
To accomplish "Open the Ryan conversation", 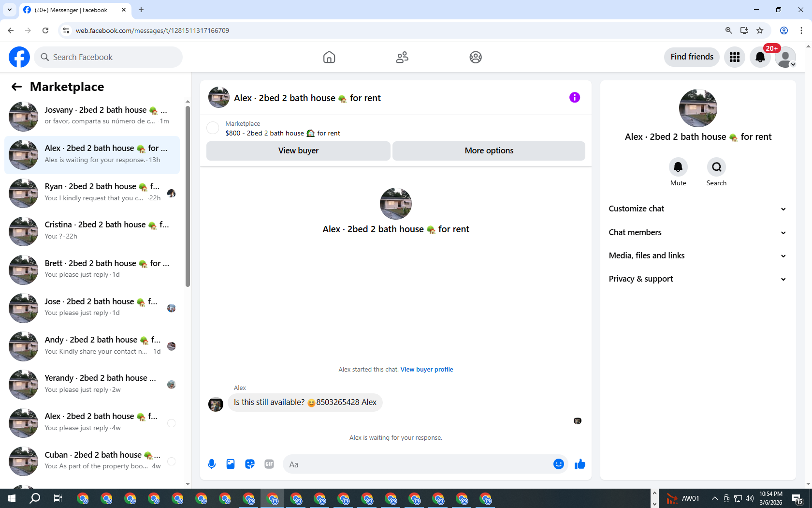I will pyautogui.click(x=92, y=193).
